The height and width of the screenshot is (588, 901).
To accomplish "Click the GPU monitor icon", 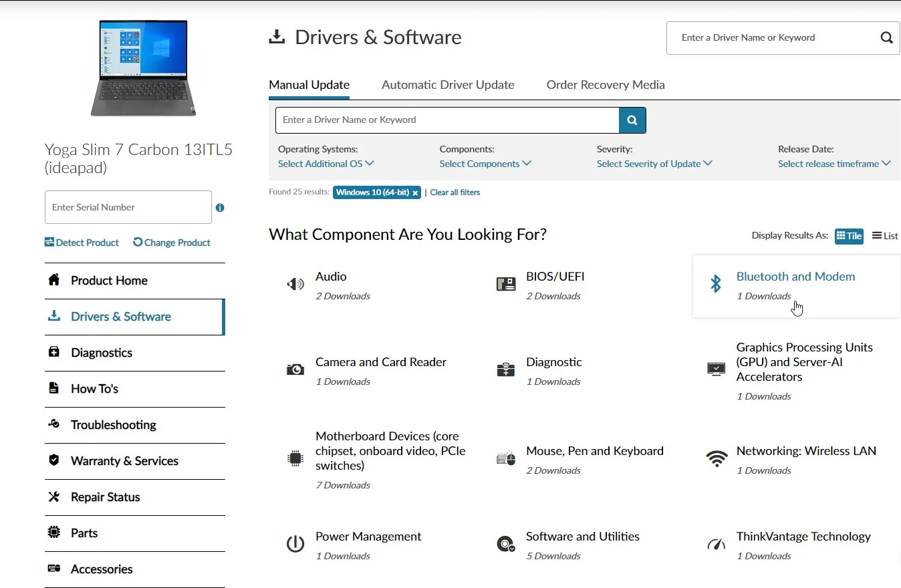I will pyautogui.click(x=716, y=369).
